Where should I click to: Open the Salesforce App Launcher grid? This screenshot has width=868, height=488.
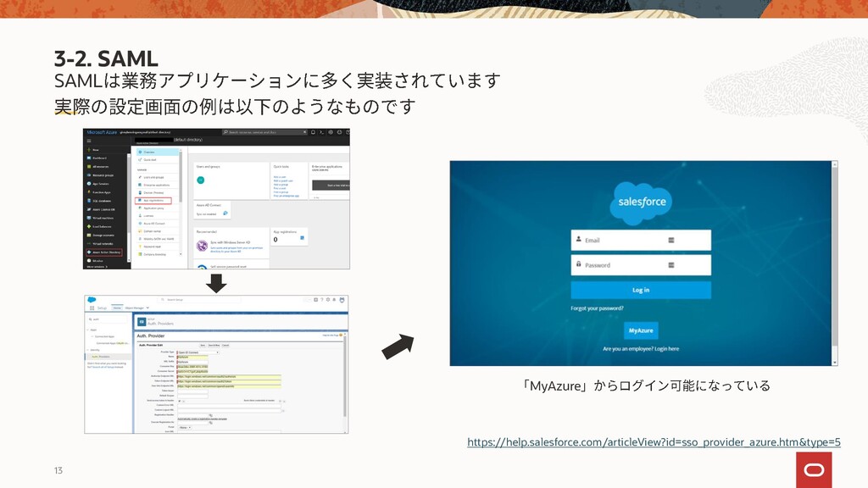[92, 308]
